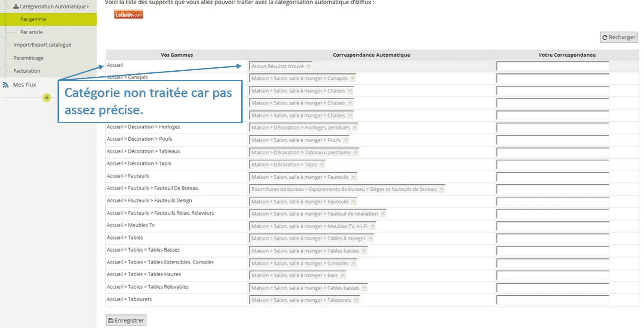The width and height of the screenshot is (644, 328).
Task: Click the Votre Correspondance column header
Action: point(567,55)
